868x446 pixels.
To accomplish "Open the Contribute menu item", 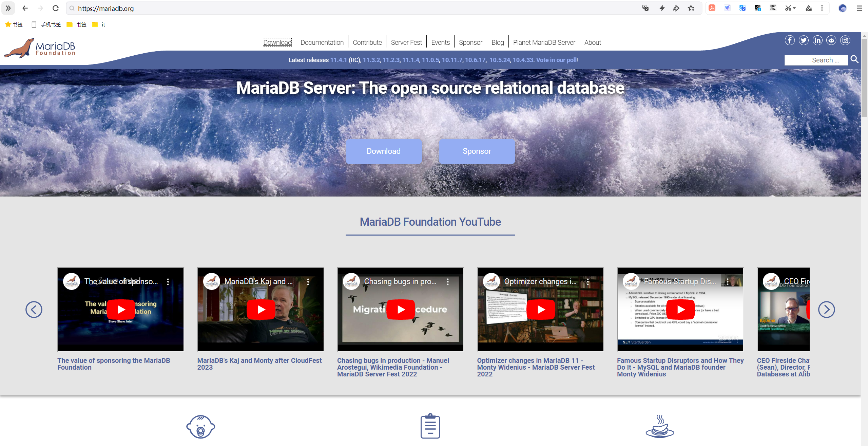I will point(367,42).
